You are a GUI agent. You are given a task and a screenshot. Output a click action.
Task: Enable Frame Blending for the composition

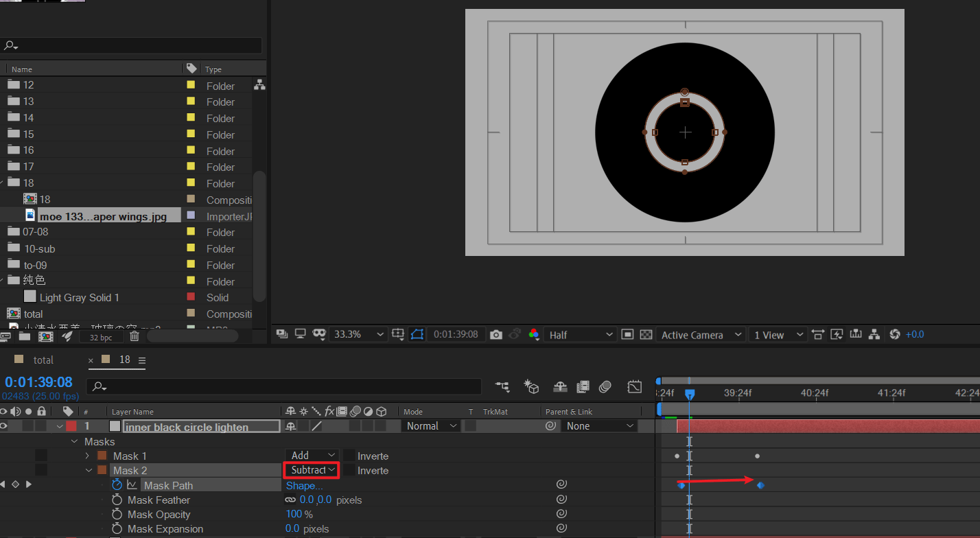[583, 387]
